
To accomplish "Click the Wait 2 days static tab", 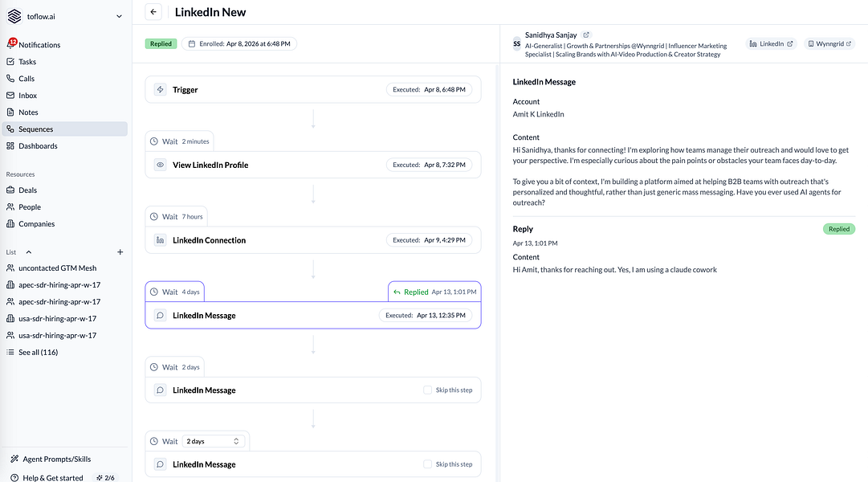I will click(x=174, y=367).
